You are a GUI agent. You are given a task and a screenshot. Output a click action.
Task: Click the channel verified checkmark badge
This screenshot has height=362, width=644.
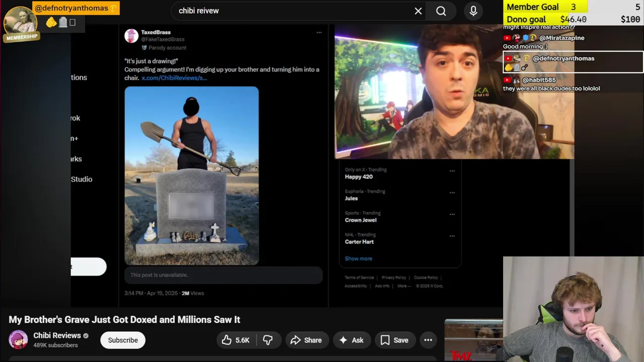86,336
